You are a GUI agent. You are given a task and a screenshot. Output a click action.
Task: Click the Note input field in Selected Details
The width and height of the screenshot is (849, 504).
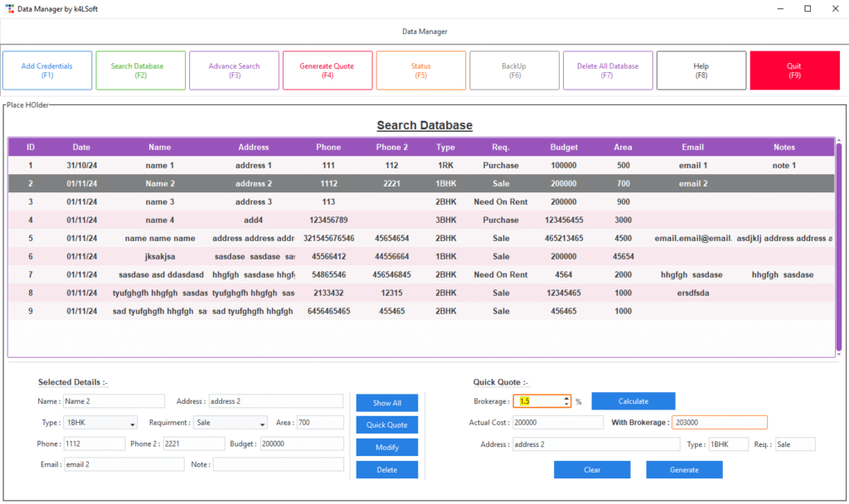[278, 464]
